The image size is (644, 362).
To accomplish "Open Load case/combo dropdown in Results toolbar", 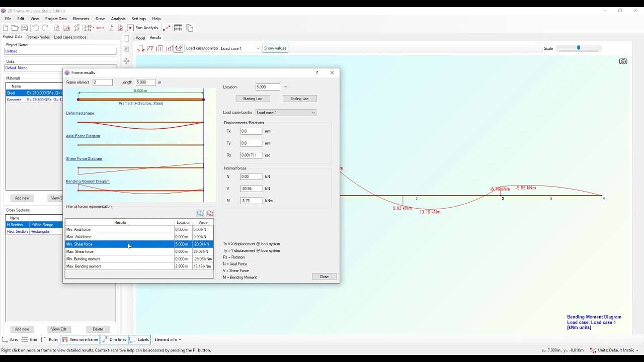I will (x=240, y=48).
